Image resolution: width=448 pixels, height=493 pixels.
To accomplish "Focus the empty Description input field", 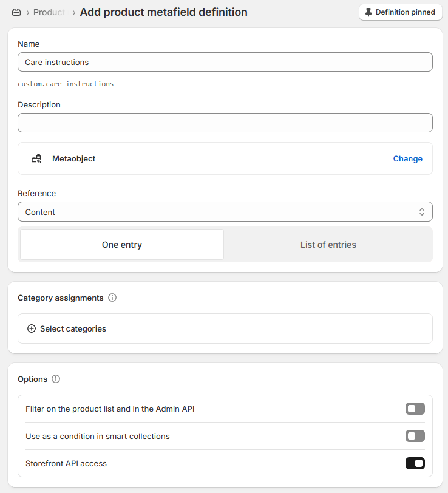I will (225, 123).
